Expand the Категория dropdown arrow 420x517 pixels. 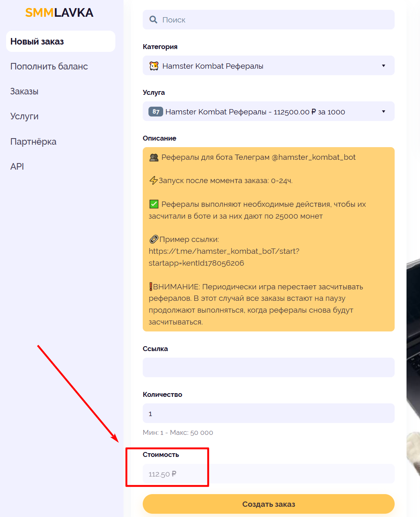(x=384, y=66)
